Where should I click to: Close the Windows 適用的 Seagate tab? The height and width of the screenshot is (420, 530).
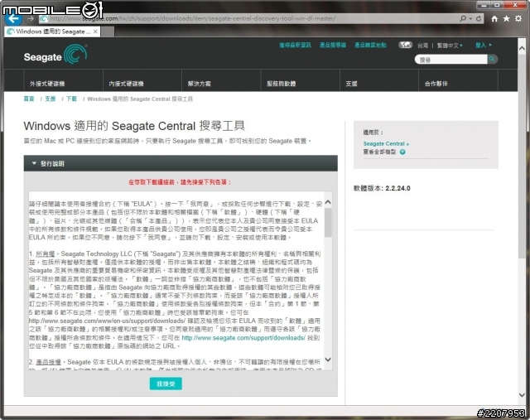[95, 31]
